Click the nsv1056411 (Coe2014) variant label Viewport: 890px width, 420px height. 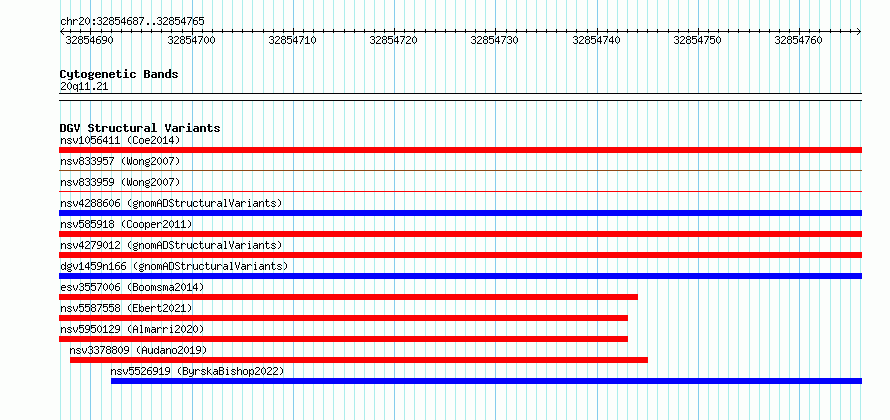(120, 140)
